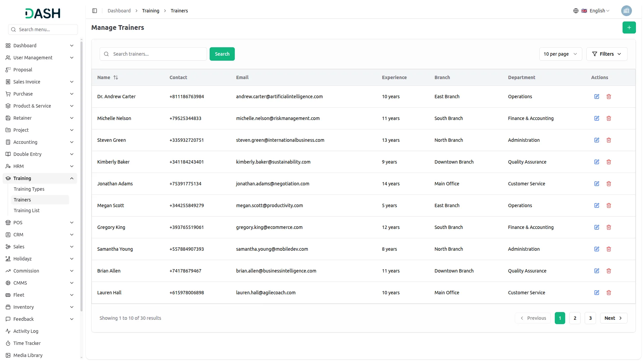
Task: Delete Kimberly Baker trainer entry
Action: [609, 162]
